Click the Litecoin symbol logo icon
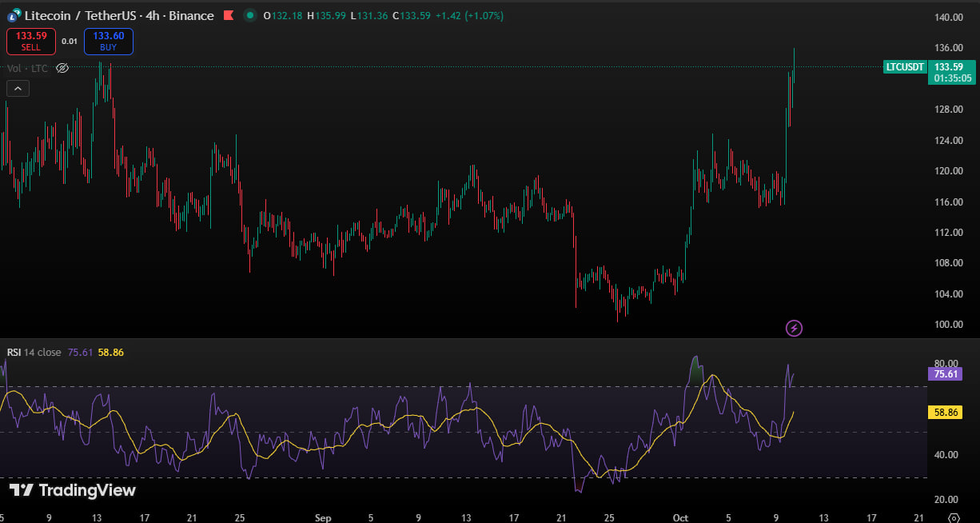 click(x=14, y=15)
